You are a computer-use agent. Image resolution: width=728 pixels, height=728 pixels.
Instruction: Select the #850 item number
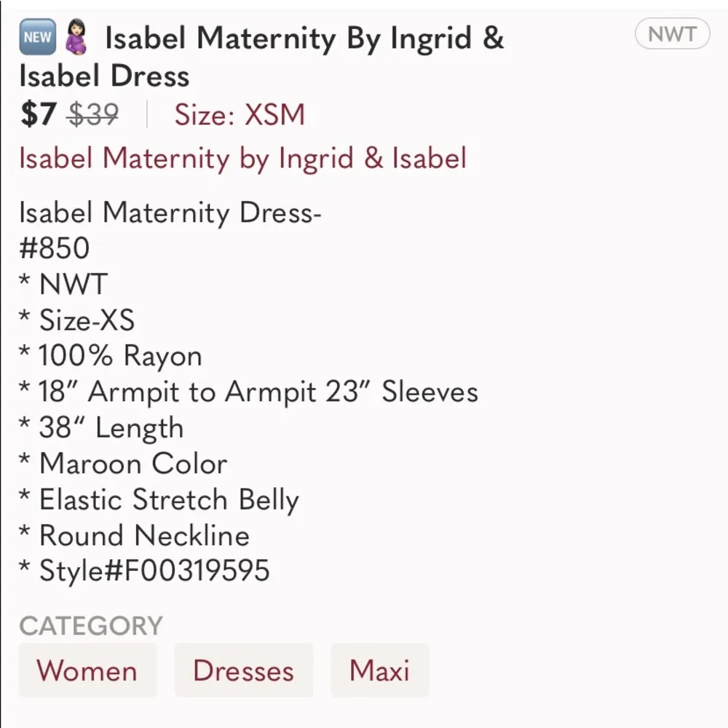coord(54,248)
